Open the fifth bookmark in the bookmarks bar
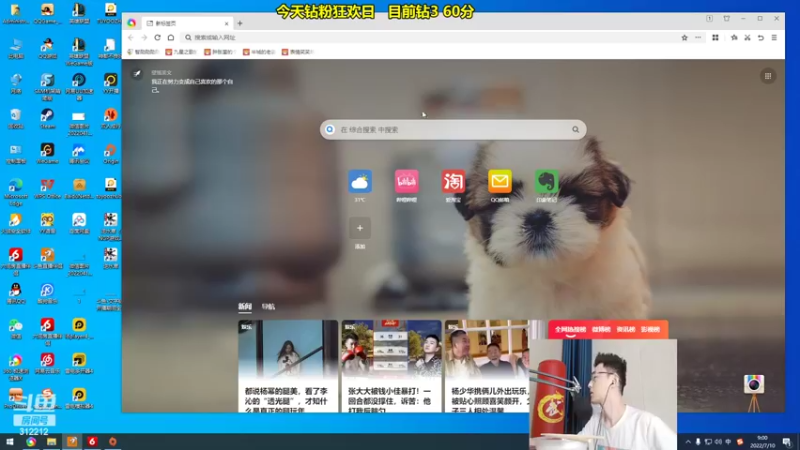This screenshot has width=800, height=450. pos(298,52)
